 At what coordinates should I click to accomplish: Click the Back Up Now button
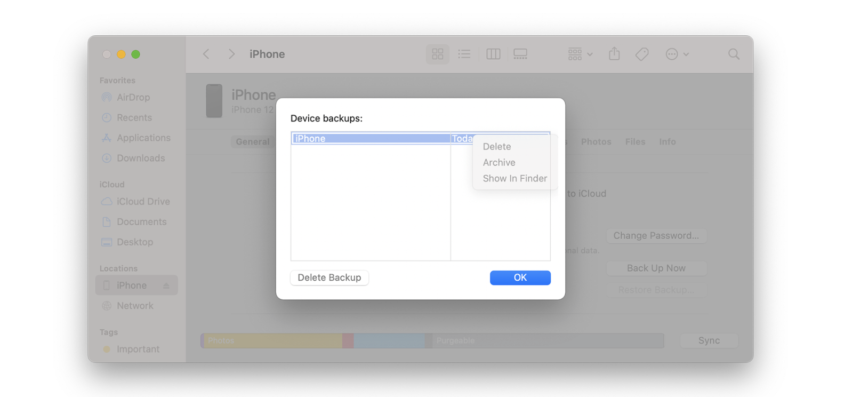(656, 268)
